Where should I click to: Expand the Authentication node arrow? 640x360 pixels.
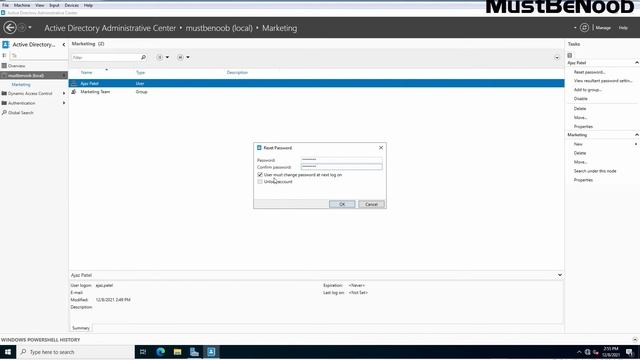click(x=64, y=103)
